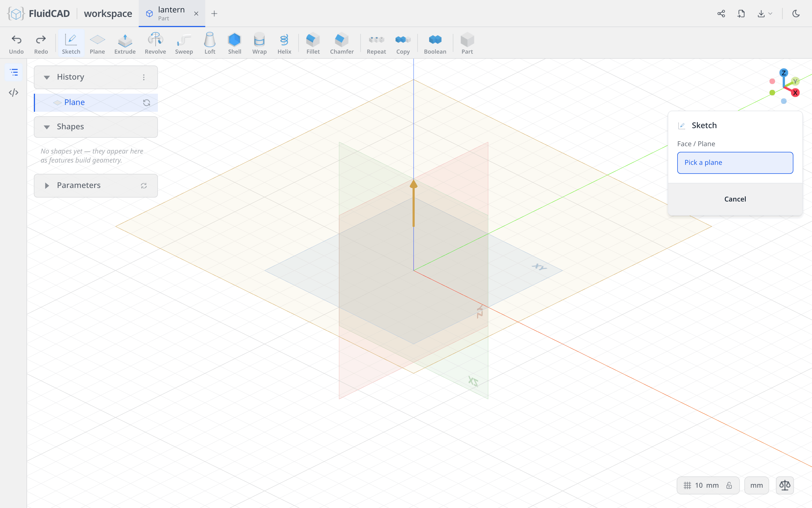Image resolution: width=812 pixels, height=508 pixels.
Task: Open the workspace link
Action: [108, 14]
